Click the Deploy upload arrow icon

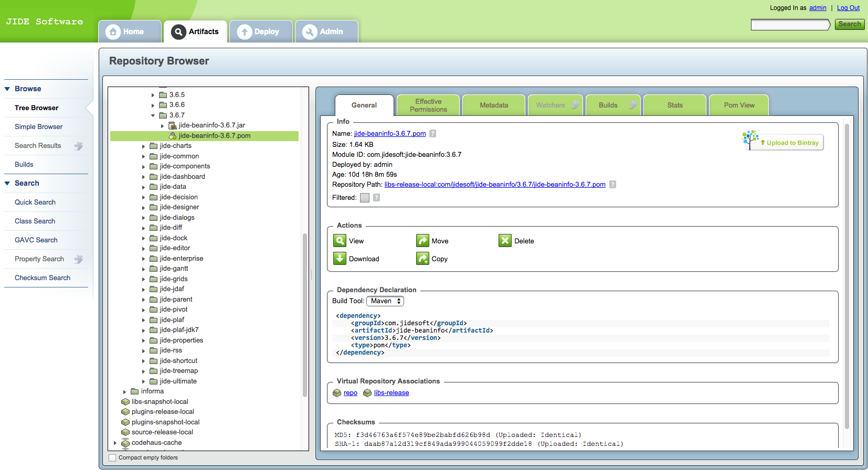[244, 32]
